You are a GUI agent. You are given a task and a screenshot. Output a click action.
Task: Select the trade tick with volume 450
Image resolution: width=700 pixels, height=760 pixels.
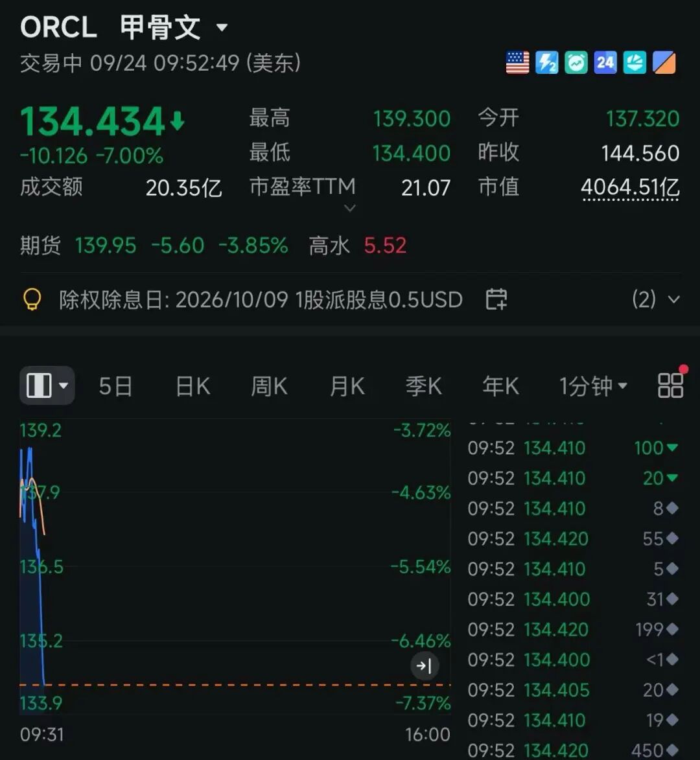574,750
